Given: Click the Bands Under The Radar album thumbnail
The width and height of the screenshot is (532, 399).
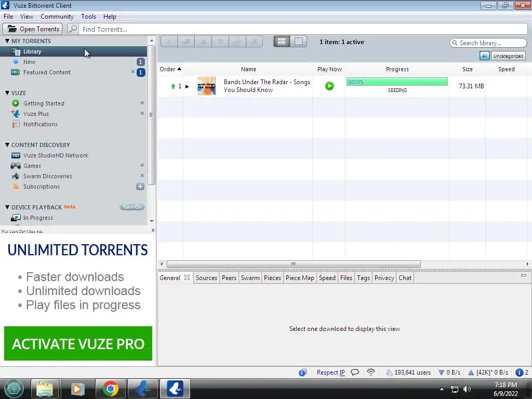Looking at the screenshot, I should [x=206, y=86].
